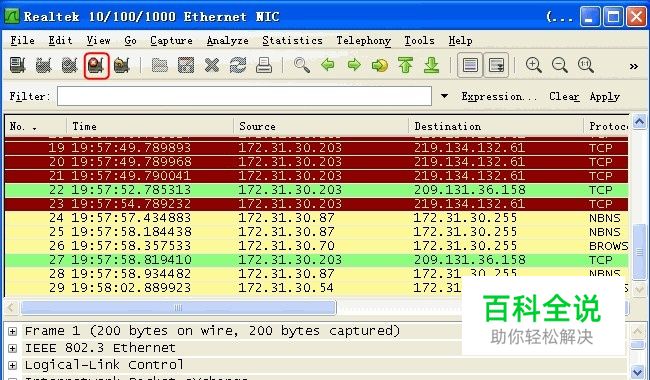Click packet list scroll up arrow
Image resolution: width=650 pixels, height=380 pixels.
(639, 122)
